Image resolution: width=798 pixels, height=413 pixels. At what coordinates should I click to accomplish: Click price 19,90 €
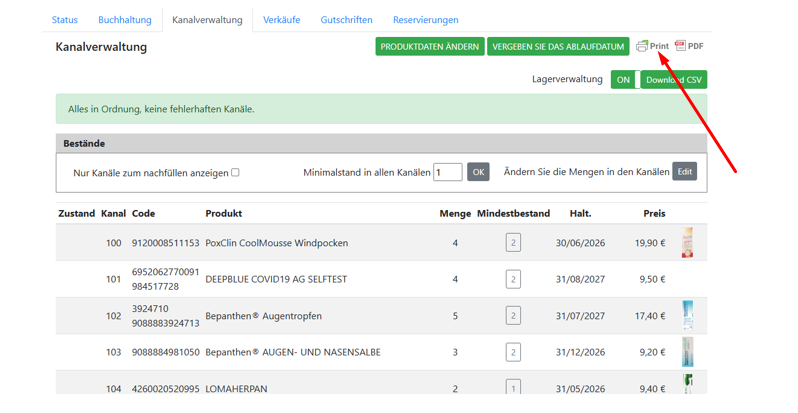(650, 243)
